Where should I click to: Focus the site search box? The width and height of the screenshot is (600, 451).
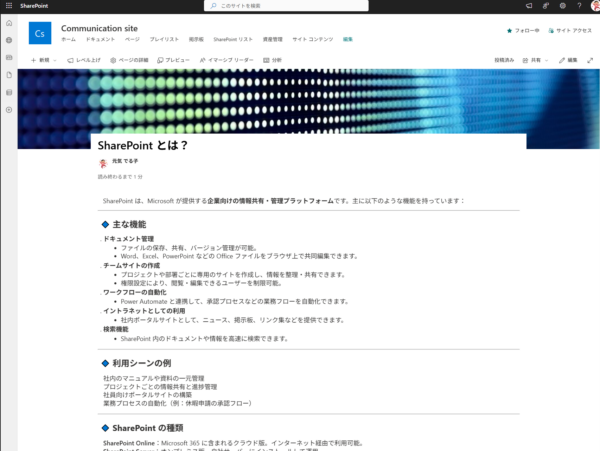286,6
